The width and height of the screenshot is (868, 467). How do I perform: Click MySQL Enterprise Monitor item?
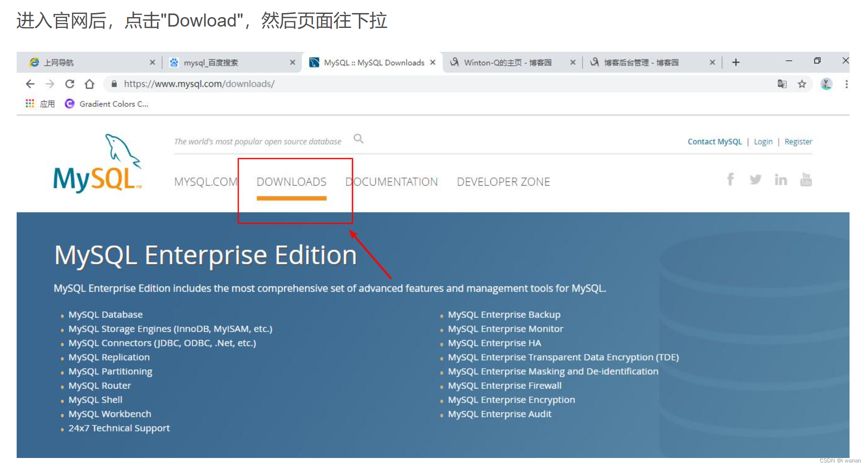pos(506,329)
